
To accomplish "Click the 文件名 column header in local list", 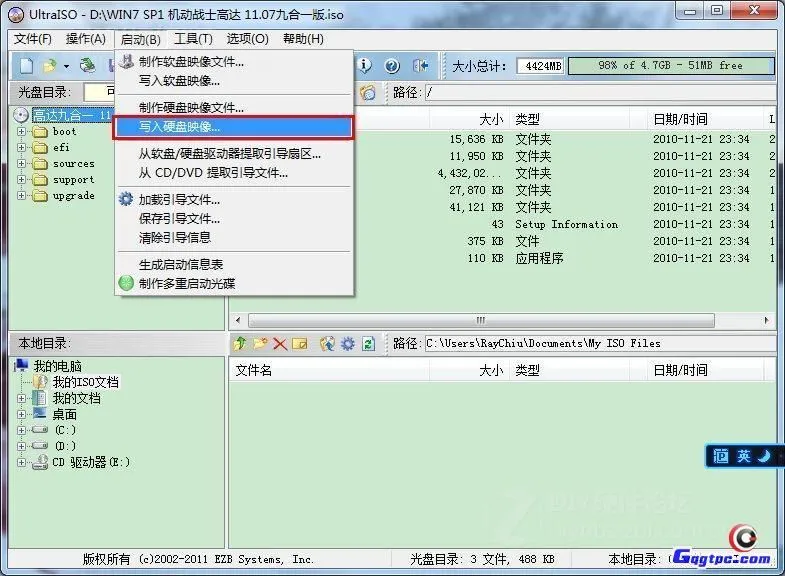I will [329, 371].
